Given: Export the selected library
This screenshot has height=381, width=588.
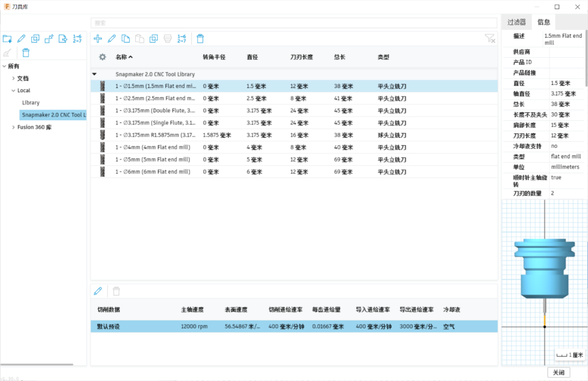Looking at the screenshot, I should point(63,39).
